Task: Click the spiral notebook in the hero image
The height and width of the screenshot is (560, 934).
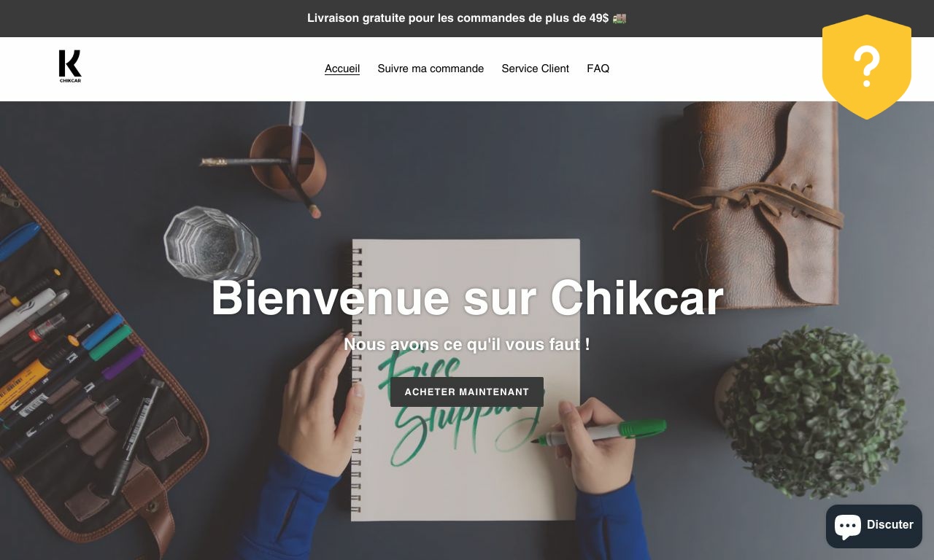Action: click(466, 380)
